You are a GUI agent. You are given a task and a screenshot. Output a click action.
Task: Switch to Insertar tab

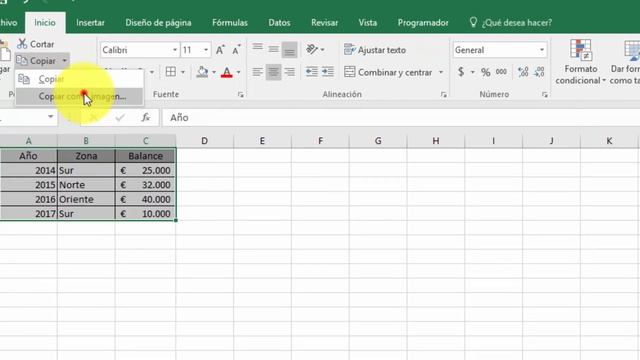point(90,22)
